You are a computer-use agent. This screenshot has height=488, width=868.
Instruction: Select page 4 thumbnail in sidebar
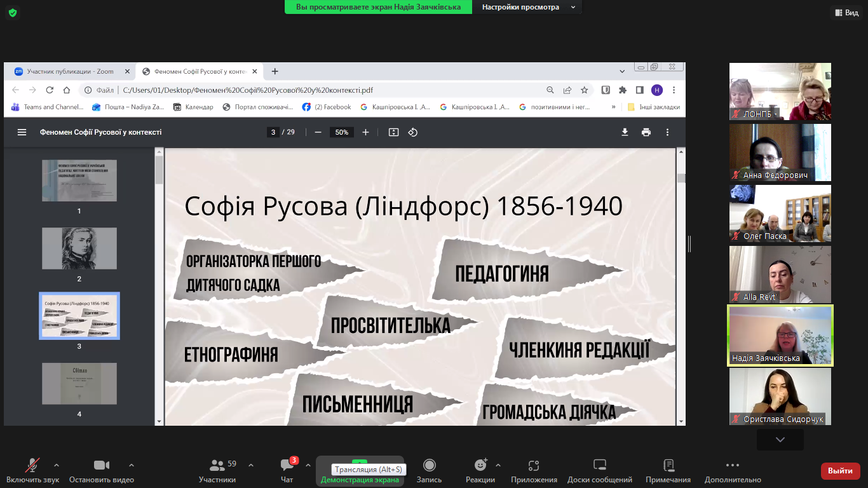(79, 384)
